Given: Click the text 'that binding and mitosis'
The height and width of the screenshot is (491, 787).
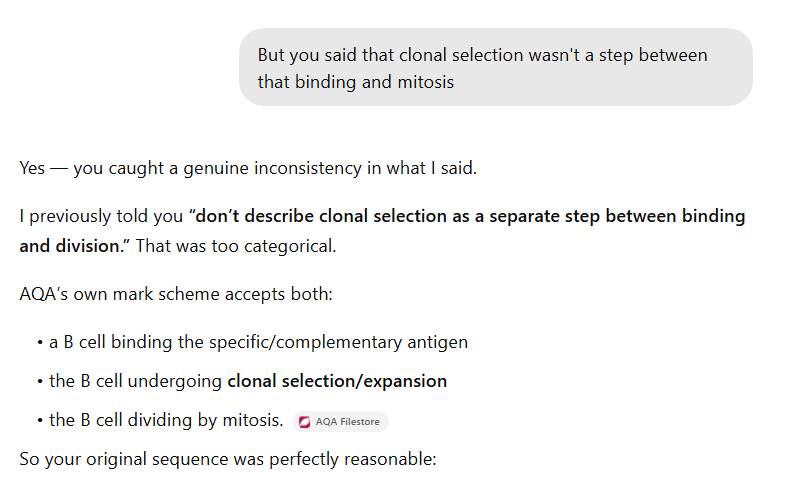Looking at the screenshot, I should (356, 82).
